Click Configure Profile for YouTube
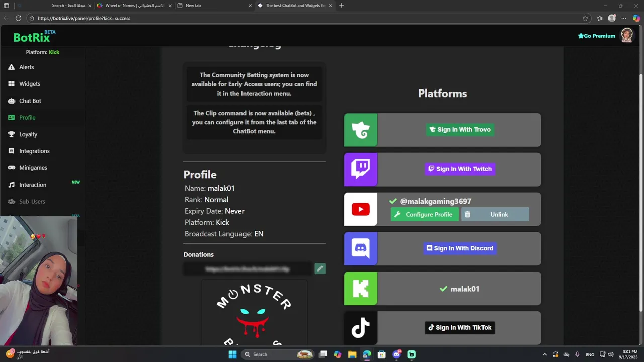 click(x=425, y=214)
